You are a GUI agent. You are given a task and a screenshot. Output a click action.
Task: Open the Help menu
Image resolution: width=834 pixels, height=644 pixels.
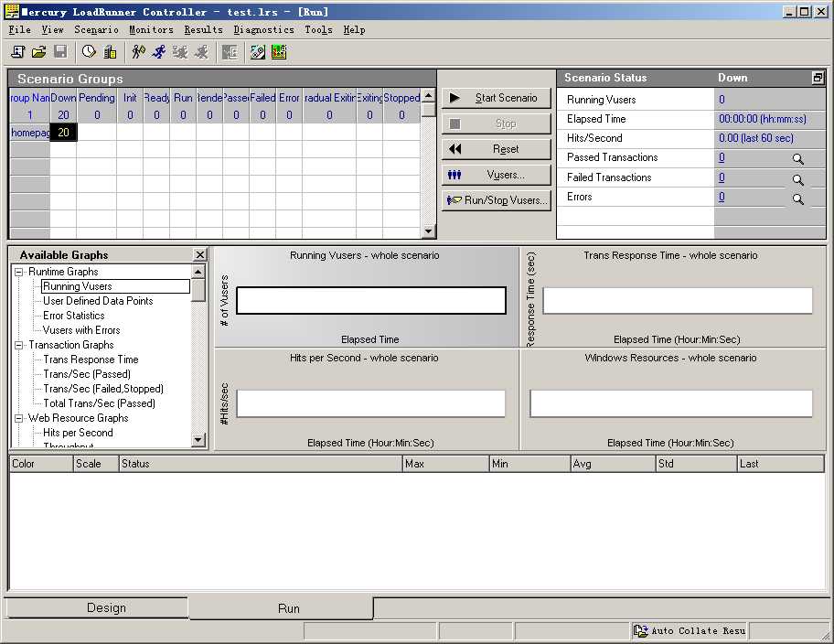click(354, 30)
